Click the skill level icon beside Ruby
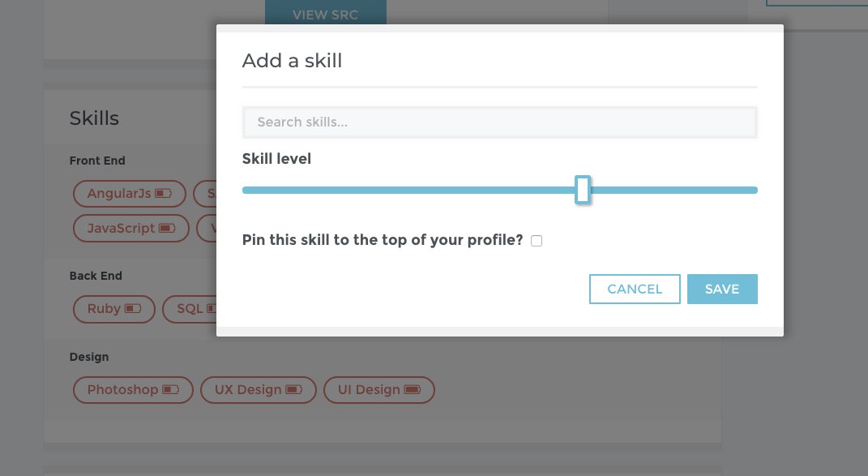The image size is (868, 476). coord(132,309)
